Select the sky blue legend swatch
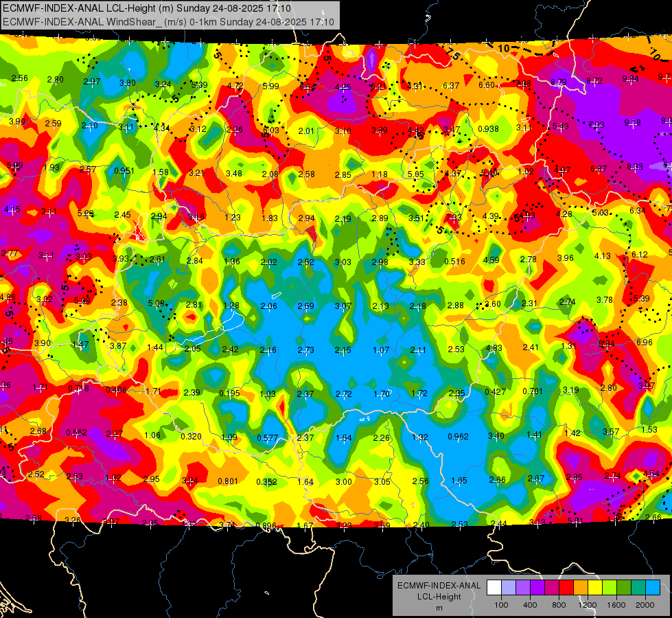 tap(653, 588)
